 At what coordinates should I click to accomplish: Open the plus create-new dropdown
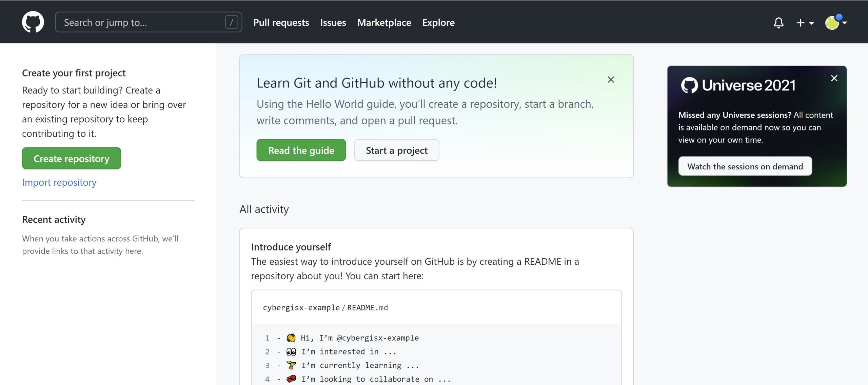805,23
